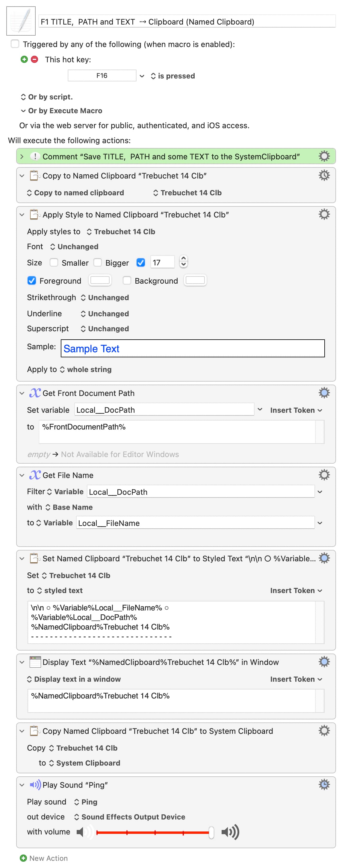Click the Display Text action window icon
This screenshot has width=342, height=868.
(35, 662)
